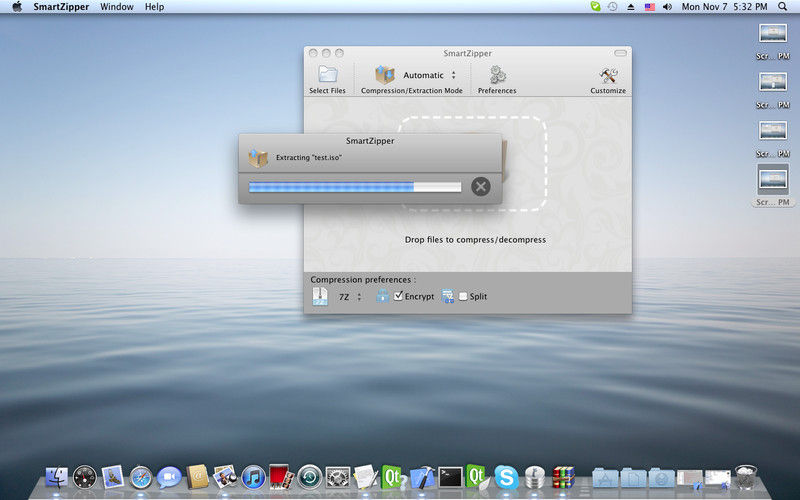The width and height of the screenshot is (800, 500).
Task: Launch Safari from the Dock
Action: 141,478
